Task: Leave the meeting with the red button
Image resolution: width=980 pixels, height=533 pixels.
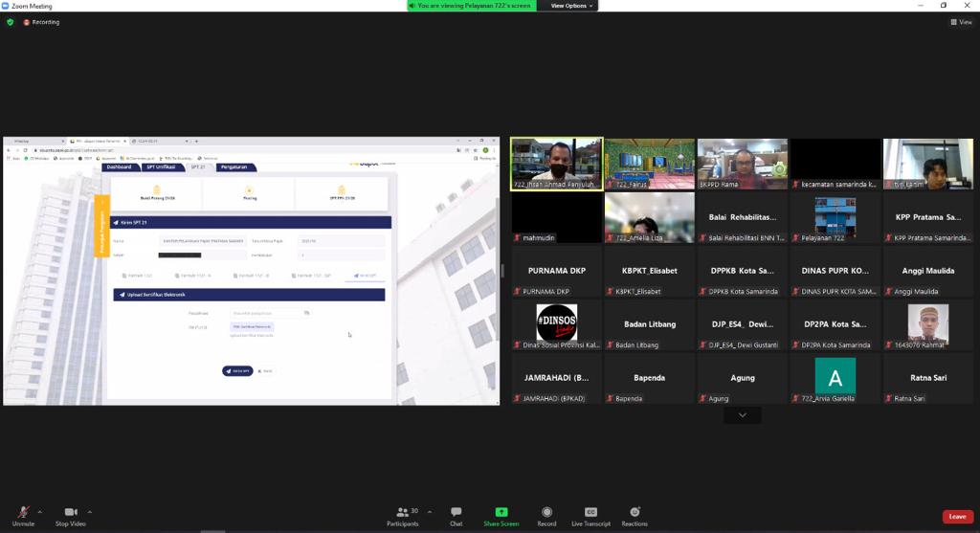Action: point(957,517)
